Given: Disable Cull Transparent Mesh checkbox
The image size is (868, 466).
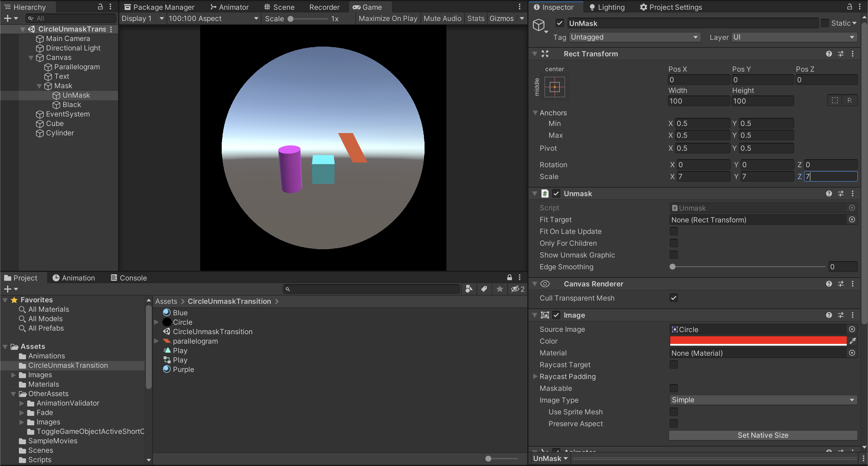Looking at the screenshot, I should 673,298.
